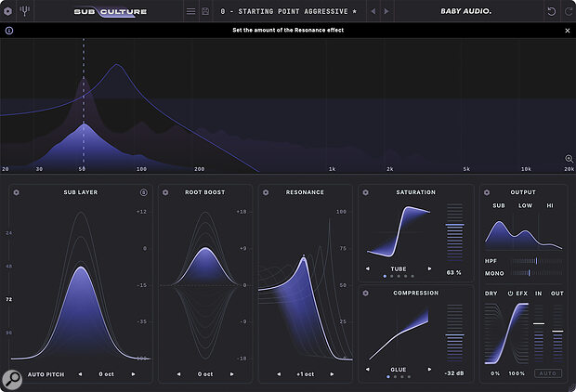Click the 0% dry value

[495, 373]
